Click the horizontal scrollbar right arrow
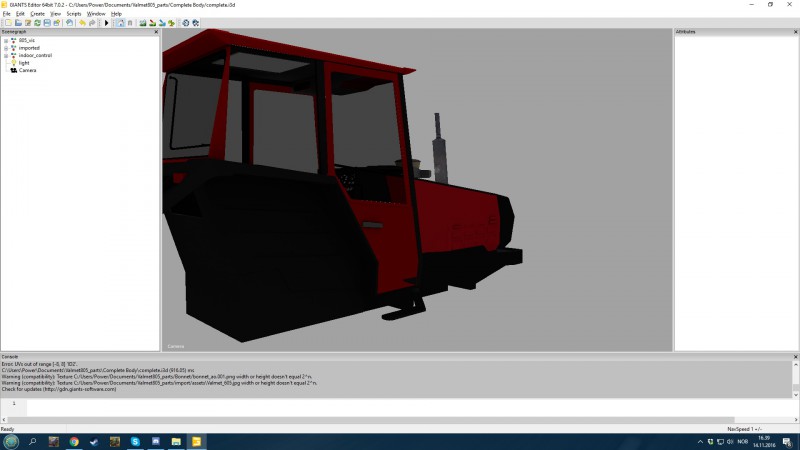Viewport: 800px width, 450px height. (x=796, y=419)
